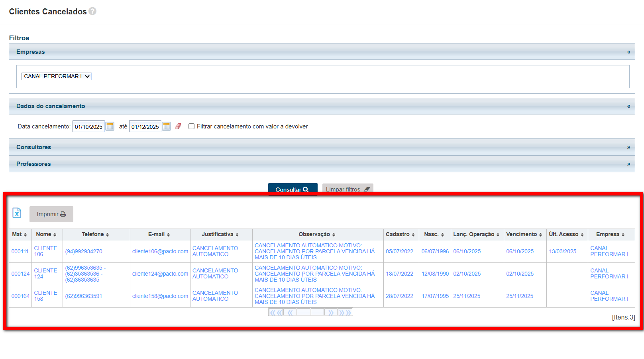
Task: Open the CANAL PERFORMAR I company dropdown
Action: 57,76
